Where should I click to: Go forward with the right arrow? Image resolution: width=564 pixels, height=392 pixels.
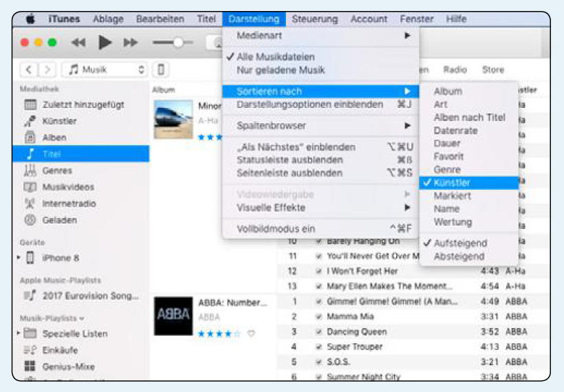47,69
